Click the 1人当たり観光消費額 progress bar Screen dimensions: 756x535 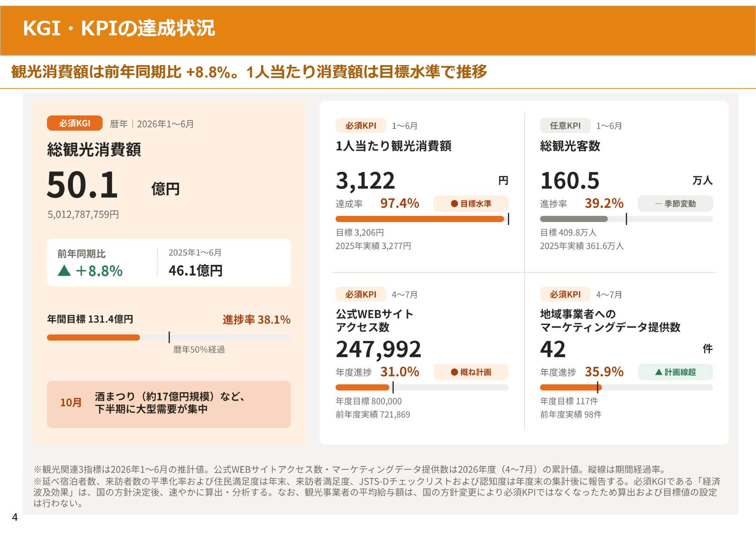(422, 219)
